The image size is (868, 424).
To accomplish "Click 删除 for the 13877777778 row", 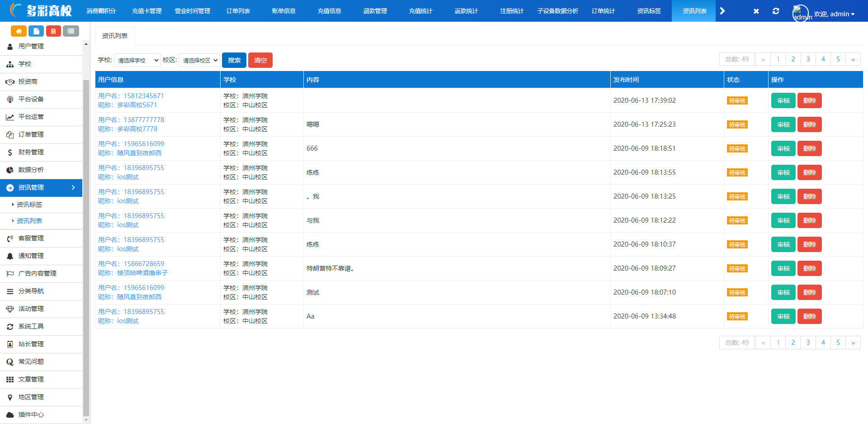I will tap(810, 124).
